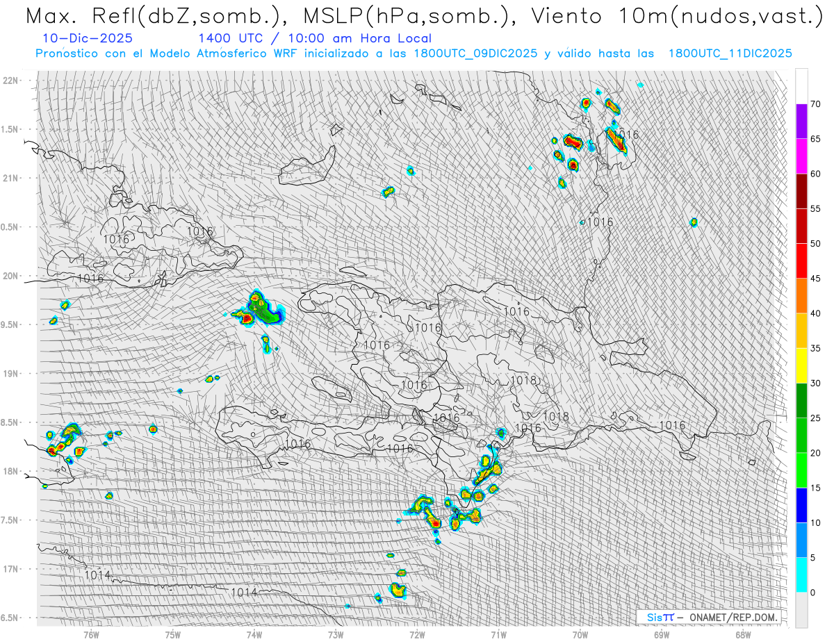Click the '25' value on the color scale
834x644 pixels.
(815, 418)
